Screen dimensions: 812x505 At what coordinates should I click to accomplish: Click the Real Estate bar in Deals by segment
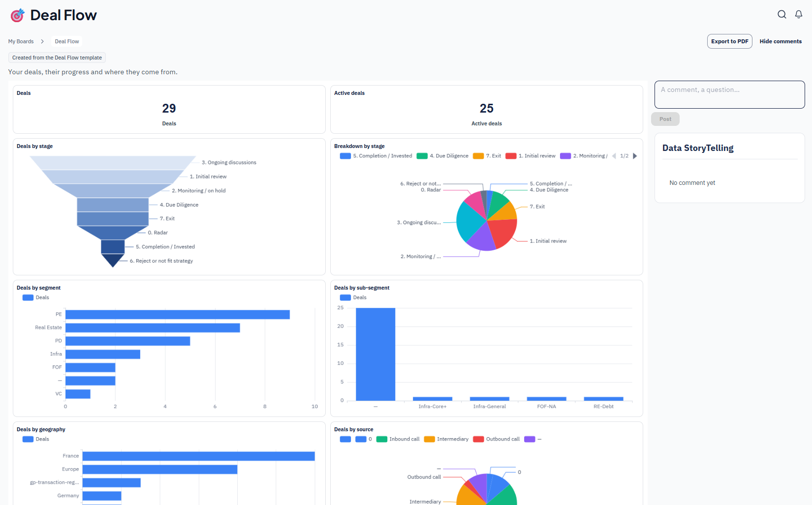click(x=153, y=327)
